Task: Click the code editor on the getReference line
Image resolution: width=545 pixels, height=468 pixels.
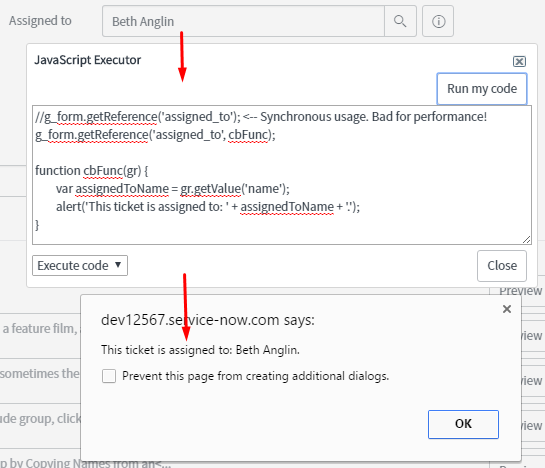Action: [155, 135]
